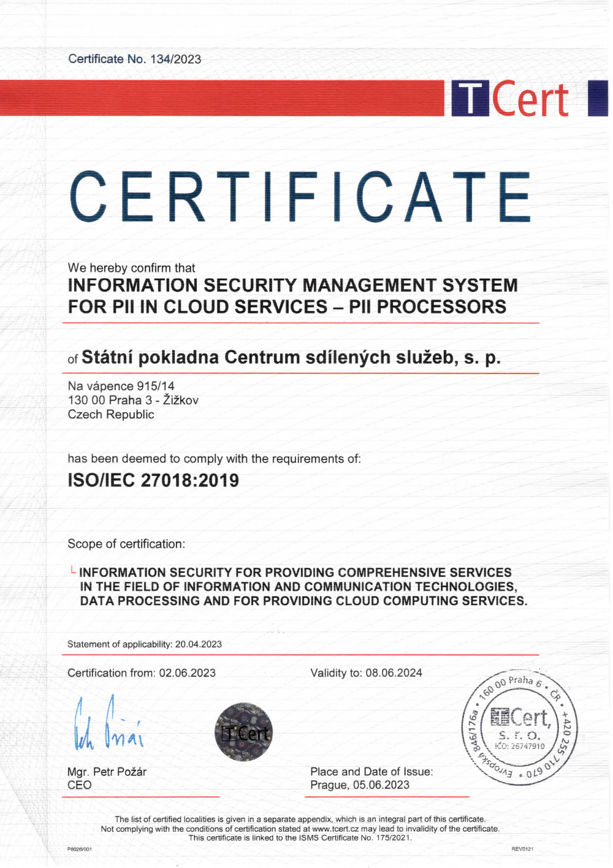Click the TCert logo in the red banner

click(511, 98)
